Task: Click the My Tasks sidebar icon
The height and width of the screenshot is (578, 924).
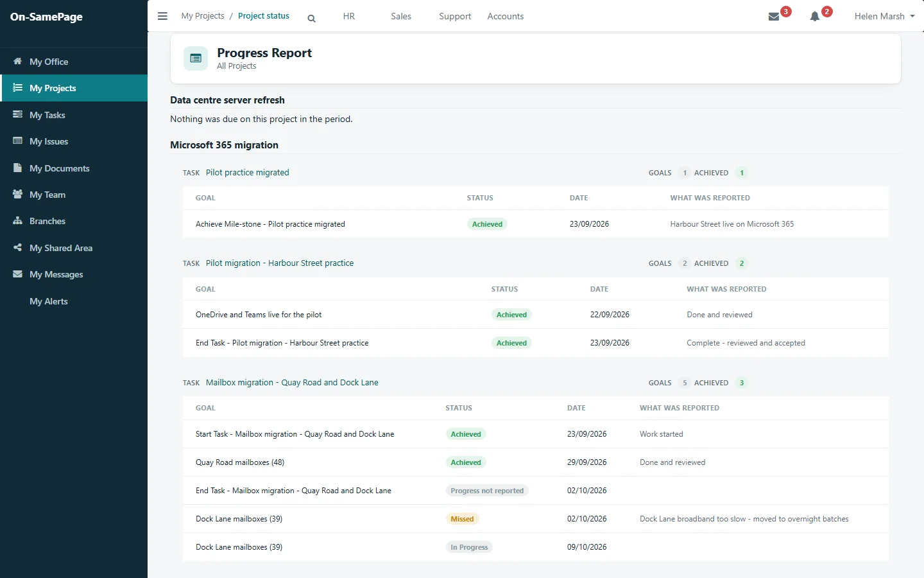Action: click(x=17, y=114)
